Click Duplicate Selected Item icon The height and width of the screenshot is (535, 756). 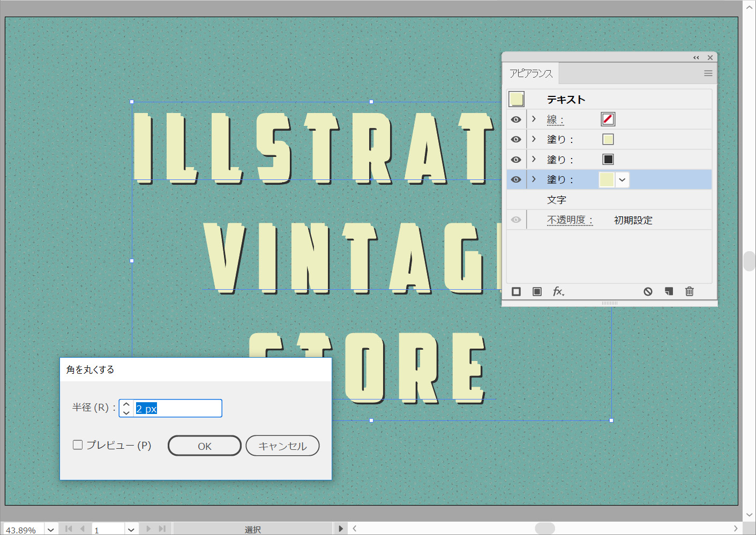pos(669,291)
